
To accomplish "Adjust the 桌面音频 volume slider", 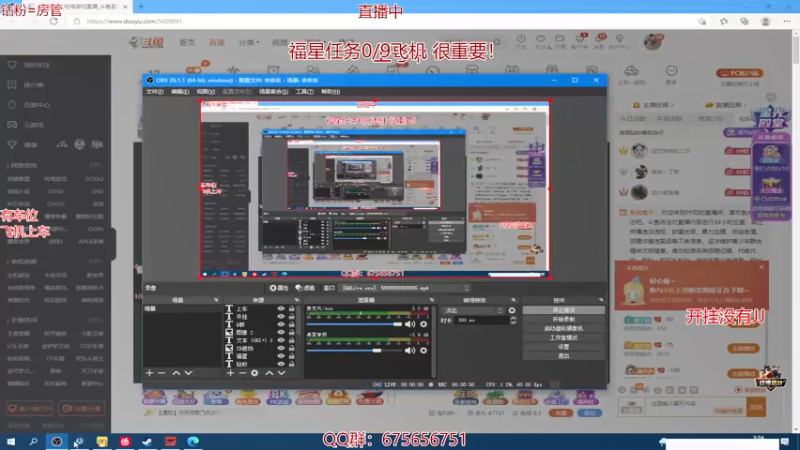I will (x=354, y=351).
